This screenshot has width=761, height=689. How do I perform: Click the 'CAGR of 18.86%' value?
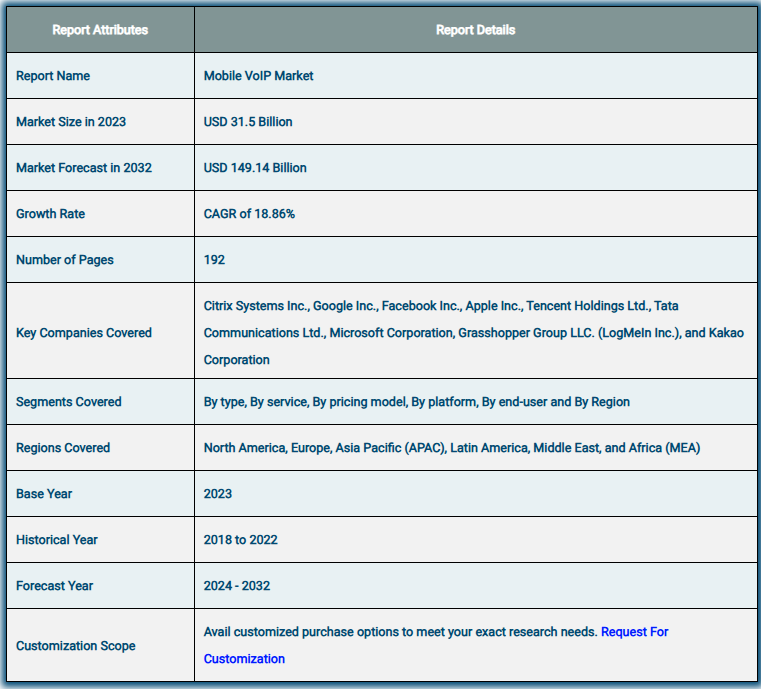(x=249, y=214)
